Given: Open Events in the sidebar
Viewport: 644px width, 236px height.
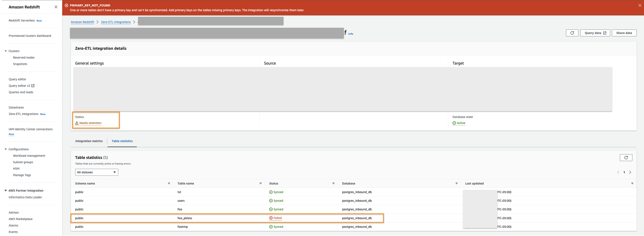Looking at the screenshot, I should tap(13, 232).
